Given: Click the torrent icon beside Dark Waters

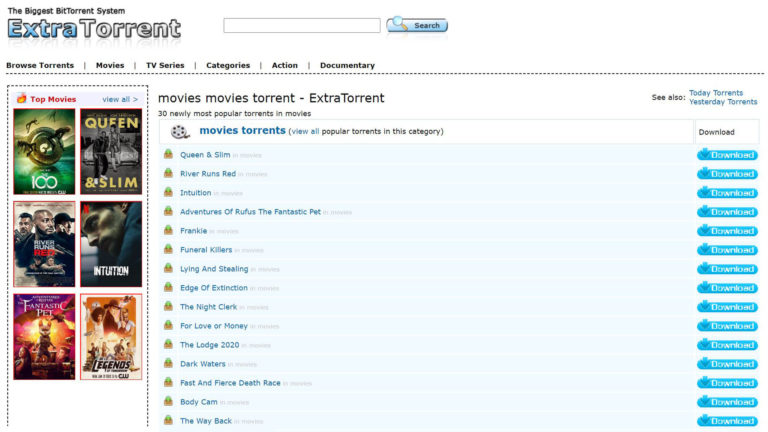Looking at the screenshot, I should point(169,364).
